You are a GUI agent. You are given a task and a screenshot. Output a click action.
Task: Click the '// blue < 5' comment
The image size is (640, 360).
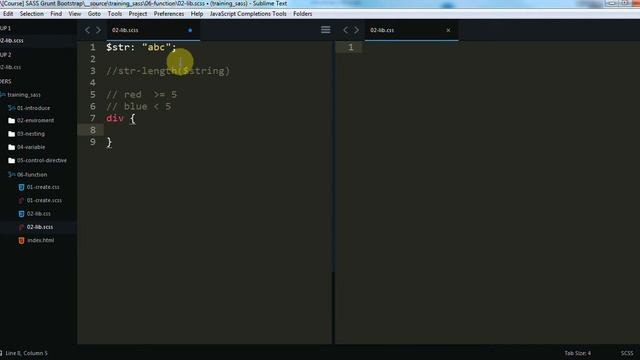click(x=138, y=107)
